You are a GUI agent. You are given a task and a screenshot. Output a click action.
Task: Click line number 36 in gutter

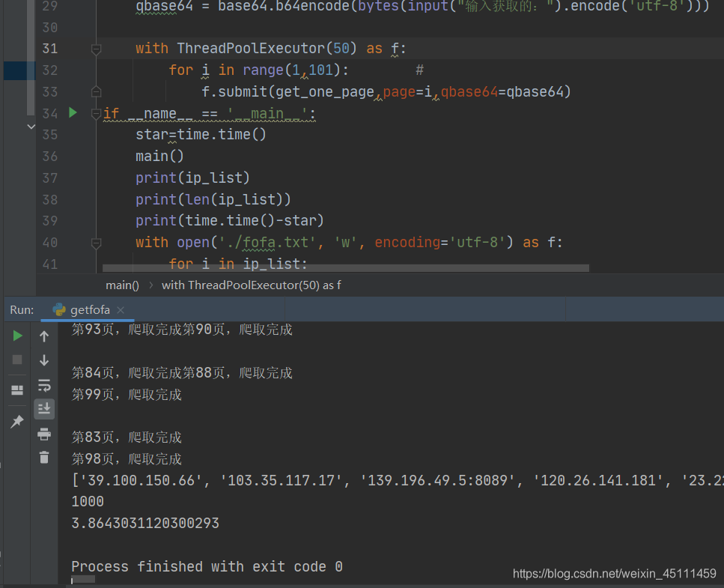[50, 157]
